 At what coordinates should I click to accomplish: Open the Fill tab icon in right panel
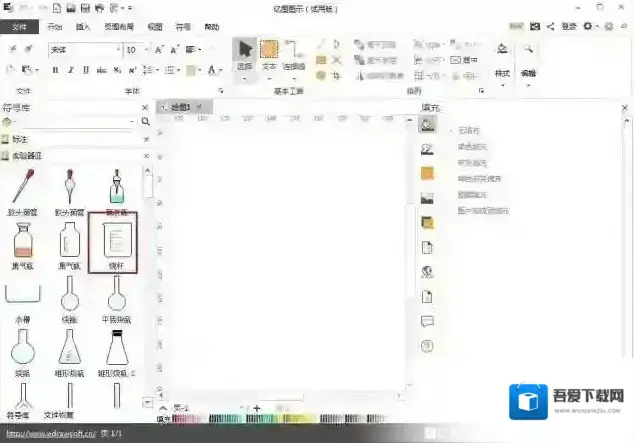[427, 124]
